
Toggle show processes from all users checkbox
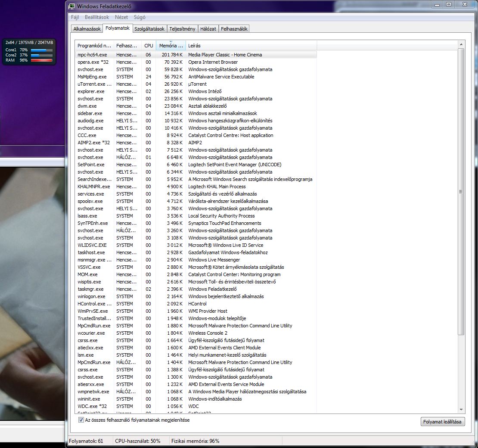81,420
